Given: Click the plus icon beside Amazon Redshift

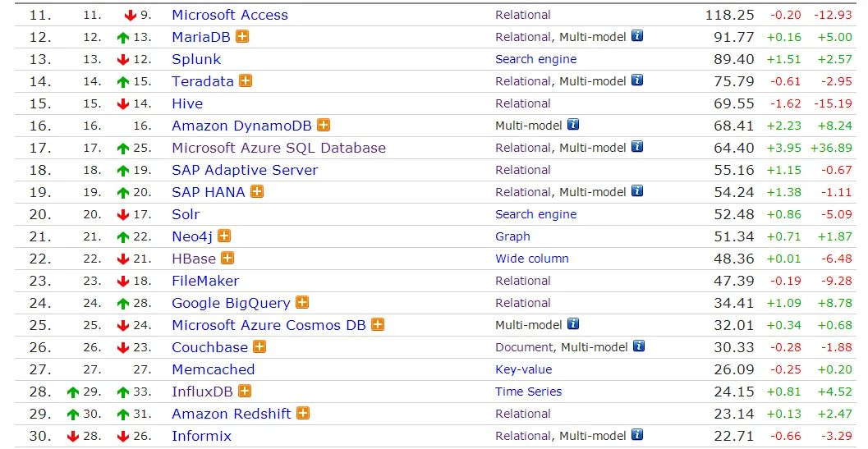Looking at the screenshot, I should (x=303, y=413).
